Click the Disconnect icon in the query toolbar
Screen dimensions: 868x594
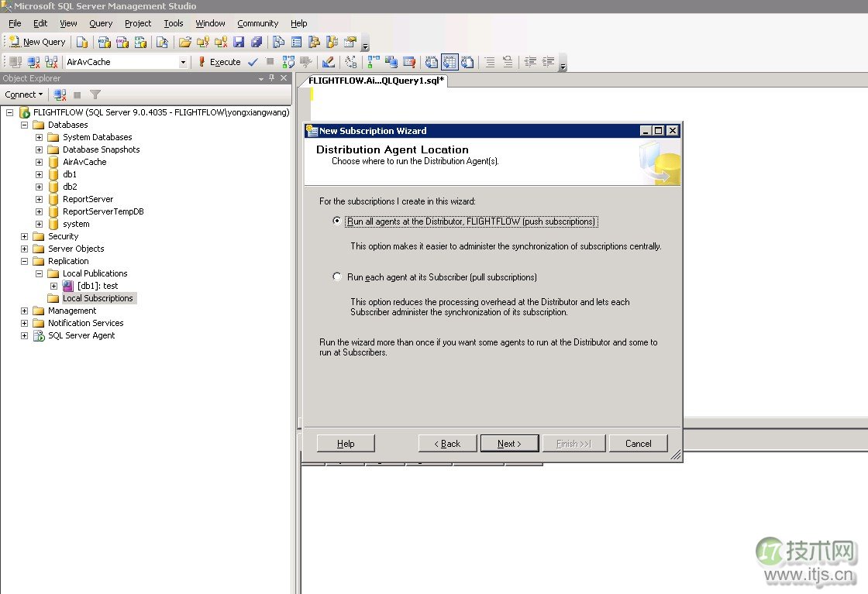pos(34,62)
